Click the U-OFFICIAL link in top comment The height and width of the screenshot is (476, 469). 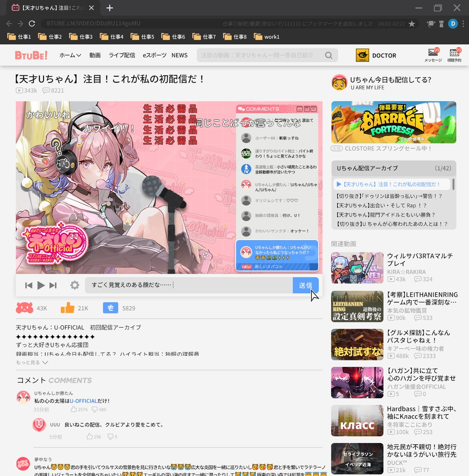(x=83, y=401)
